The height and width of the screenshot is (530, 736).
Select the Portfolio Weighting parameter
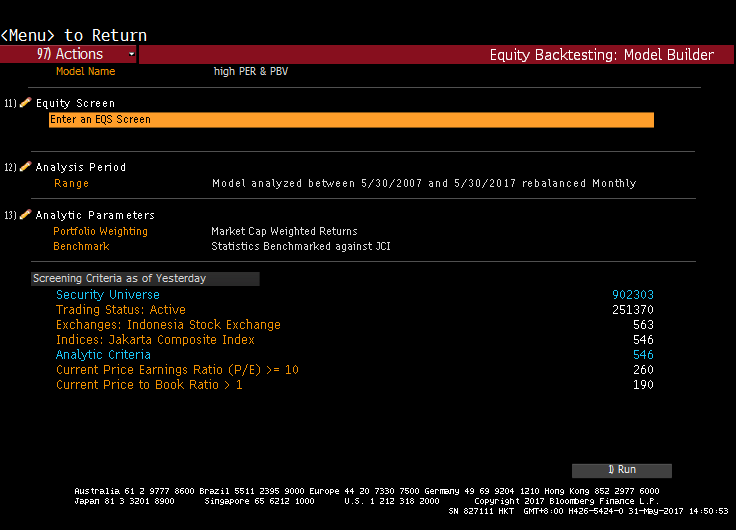pyautogui.click(x=100, y=231)
